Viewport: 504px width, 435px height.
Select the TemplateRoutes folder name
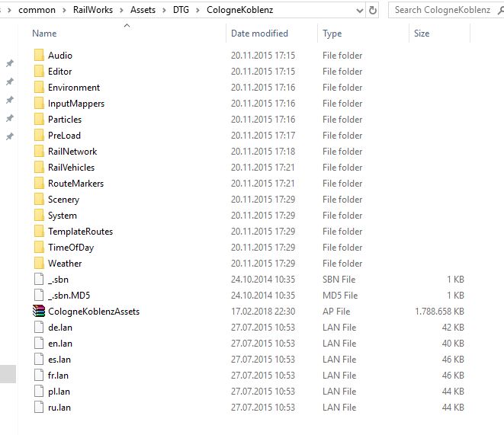[80, 232]
